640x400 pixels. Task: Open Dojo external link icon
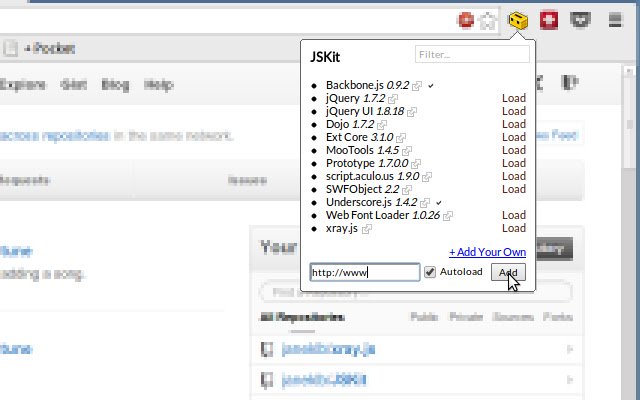tap(382, 125)
